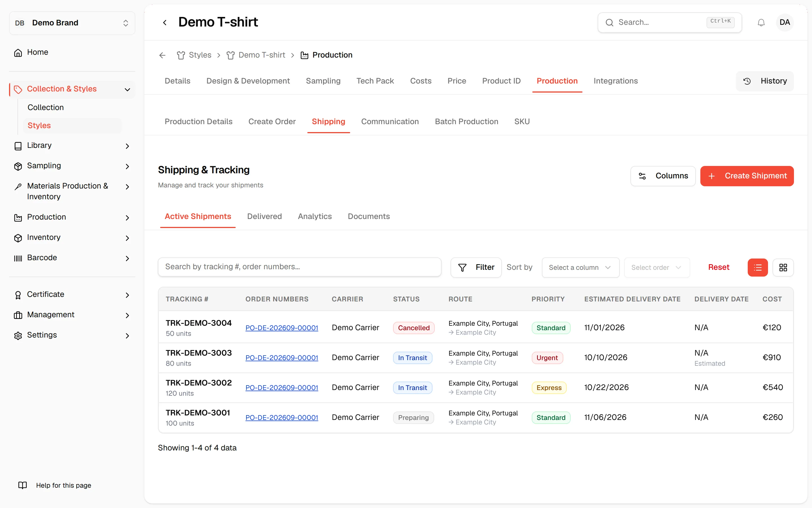The width and height of the screenshot is (812, 508).
Task: Open the notifications bell
Action: click(x=761, y=23)
